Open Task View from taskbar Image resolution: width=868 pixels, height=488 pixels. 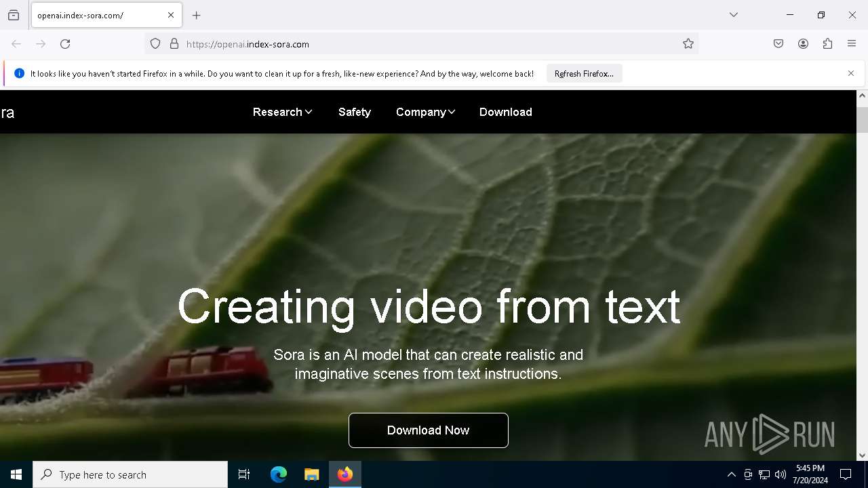[244, 474]
